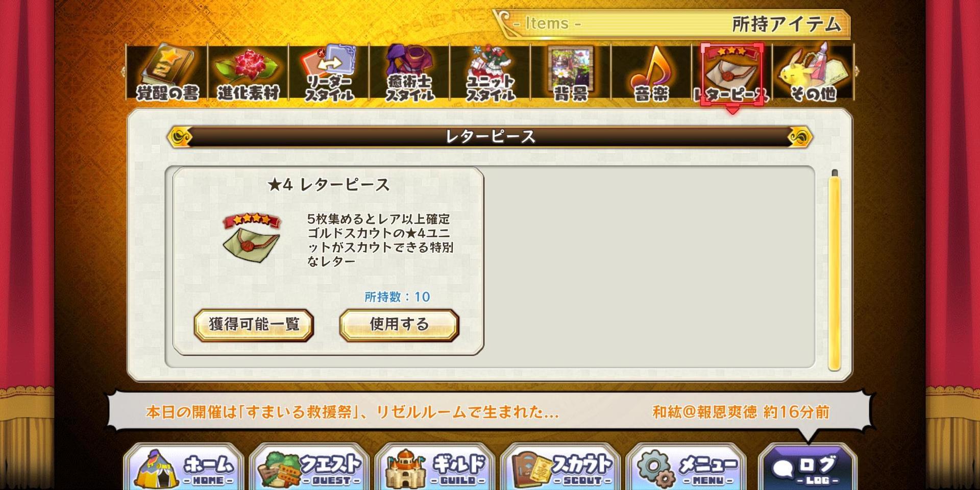Select the その他 others category icon
Viewport: 980px width, 490px height.
(x=813, y=72)
